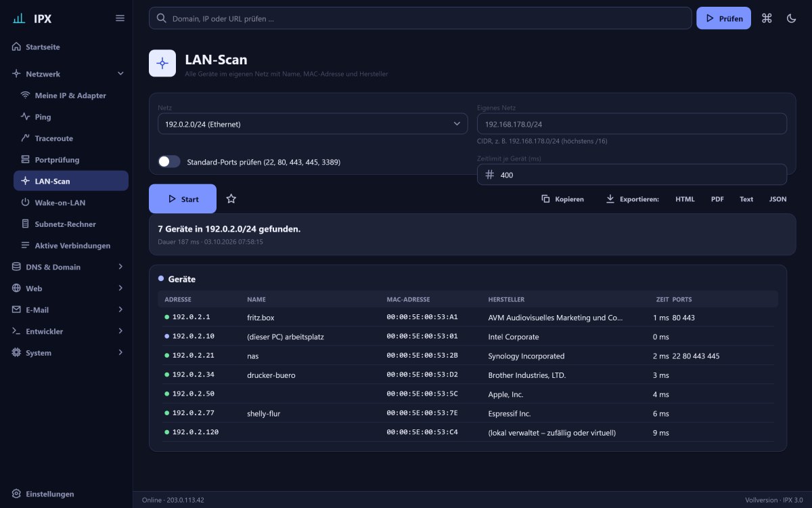Export results as Text
The width and height of the screenshot is (812, 508).
pyautogui.click(x=746, y=199)
